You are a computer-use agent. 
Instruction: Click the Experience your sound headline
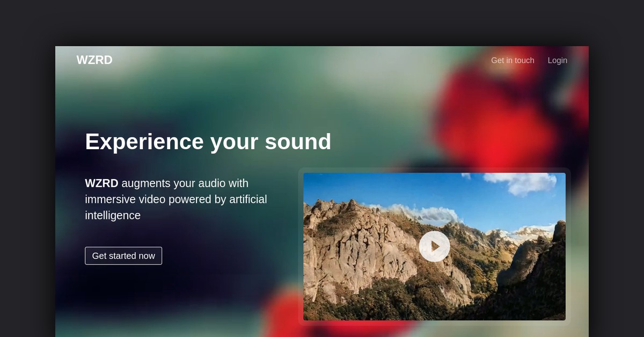pos(208,142)
